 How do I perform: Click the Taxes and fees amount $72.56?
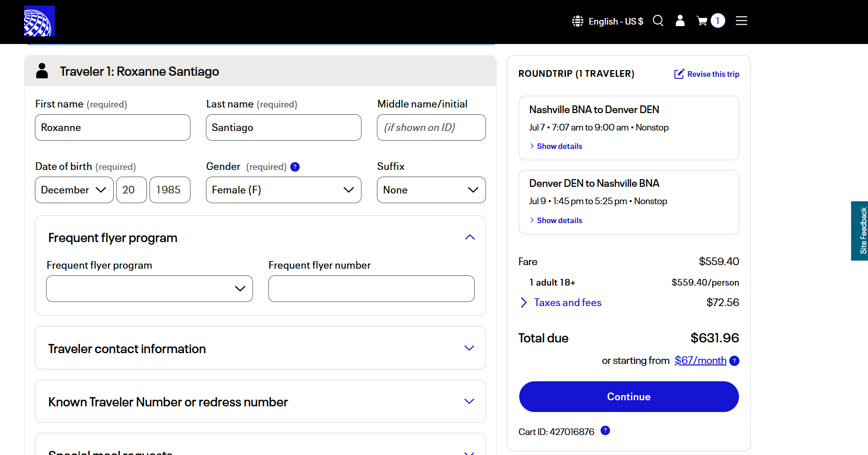[x=723, y=302]
